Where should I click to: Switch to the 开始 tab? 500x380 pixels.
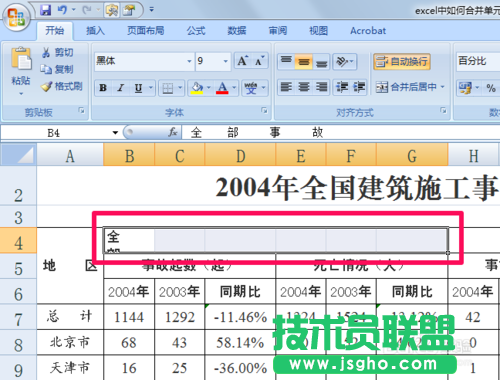(55, 31)
